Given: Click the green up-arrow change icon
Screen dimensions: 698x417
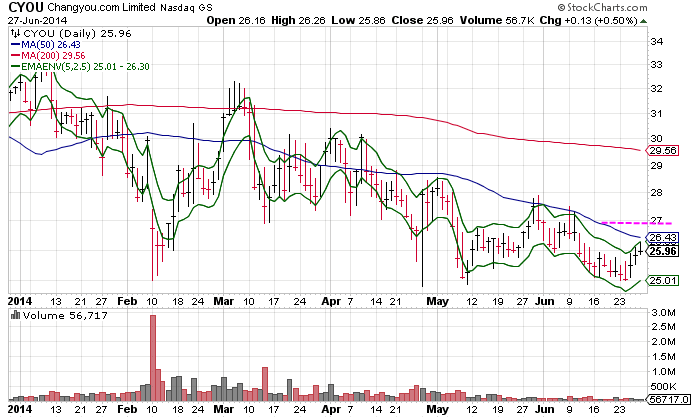Looking at the screenshot, I should tap(643, 21).
